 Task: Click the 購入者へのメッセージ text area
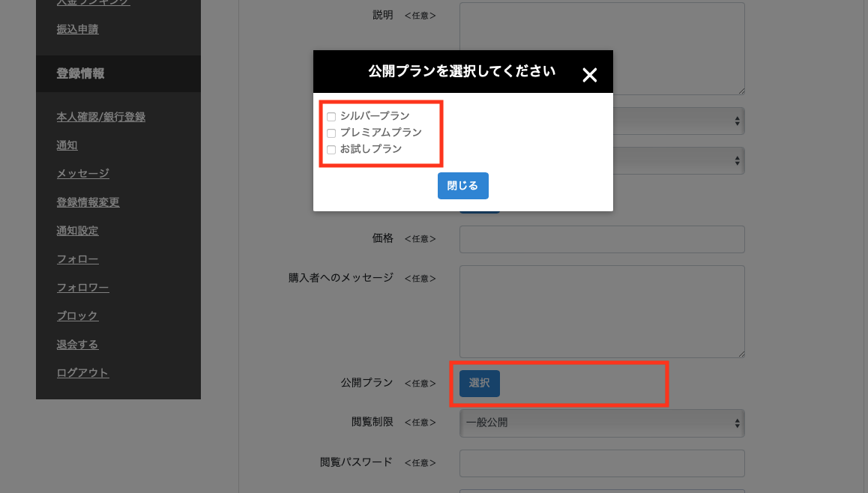pyautogui.click(x=601, y=311)
